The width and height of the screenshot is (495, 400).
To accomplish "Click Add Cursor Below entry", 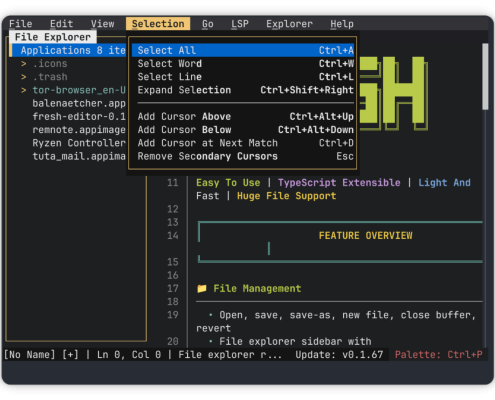I will [243, 130].
